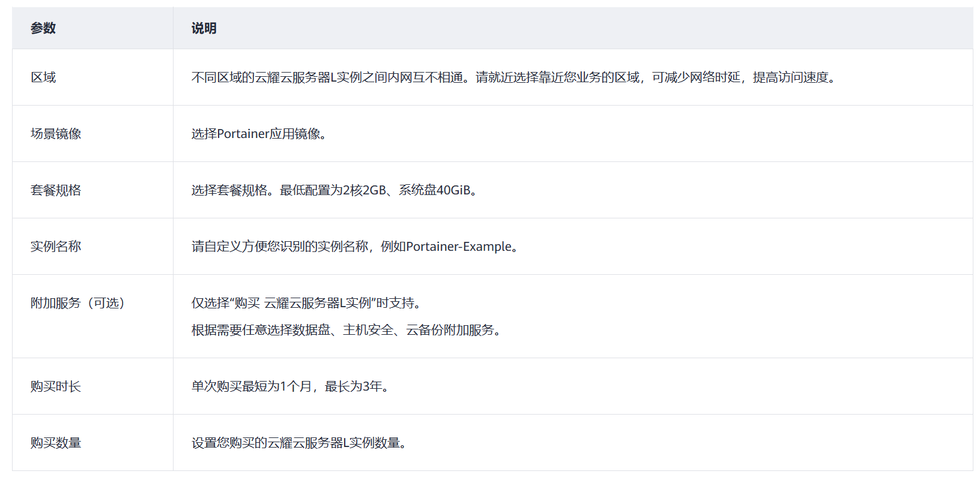
Task: Click the 参数 column header
Action: click(x=92, y=28)
